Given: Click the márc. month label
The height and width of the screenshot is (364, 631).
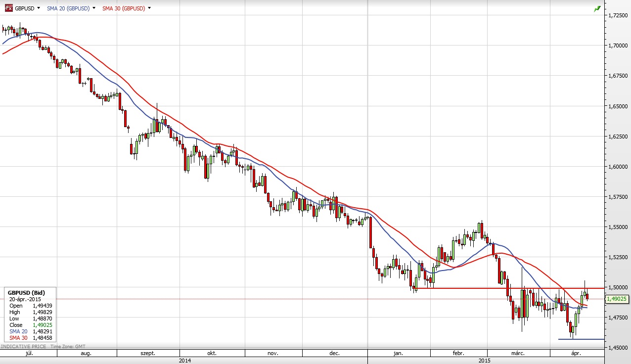Looking at the screenshot, I should [x=518, y=353].
